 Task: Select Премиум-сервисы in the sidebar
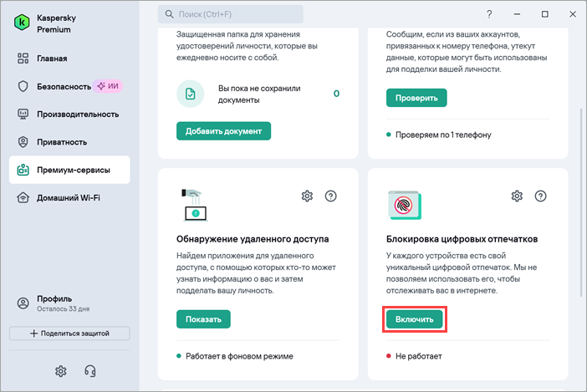69,170
